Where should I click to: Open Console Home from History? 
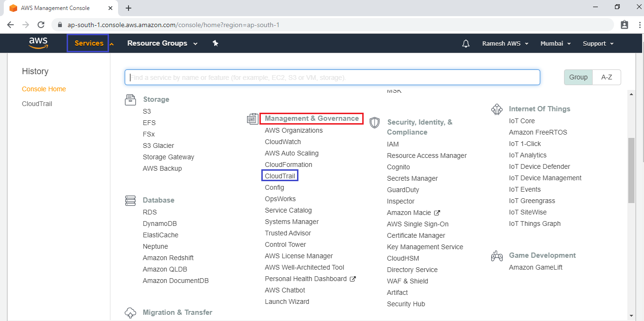(44, 89)
